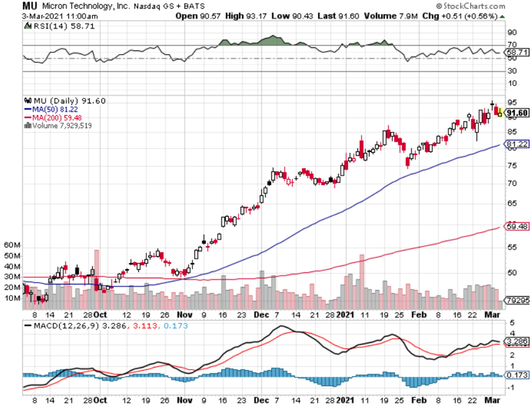Click the yellow-highlighted latest candlestick
The height and width of the screenshot is (407, 532).
click(500, 112)
